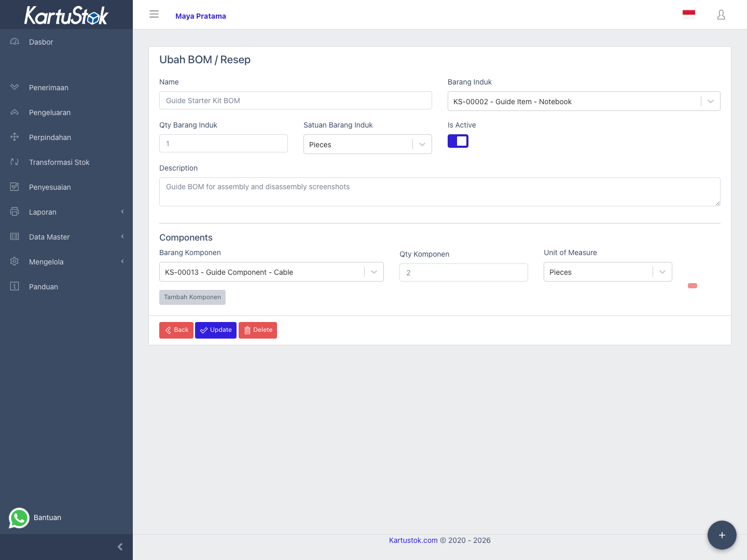This screenshot has width=747, height=560.
Task: Click the floating plus action button
Action: (722, 535)
